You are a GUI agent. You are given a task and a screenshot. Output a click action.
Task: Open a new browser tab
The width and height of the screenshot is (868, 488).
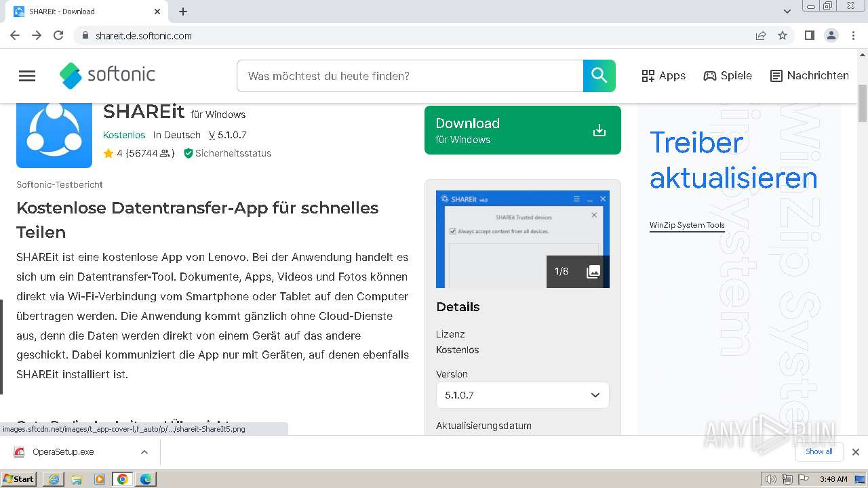coord(183,12)
